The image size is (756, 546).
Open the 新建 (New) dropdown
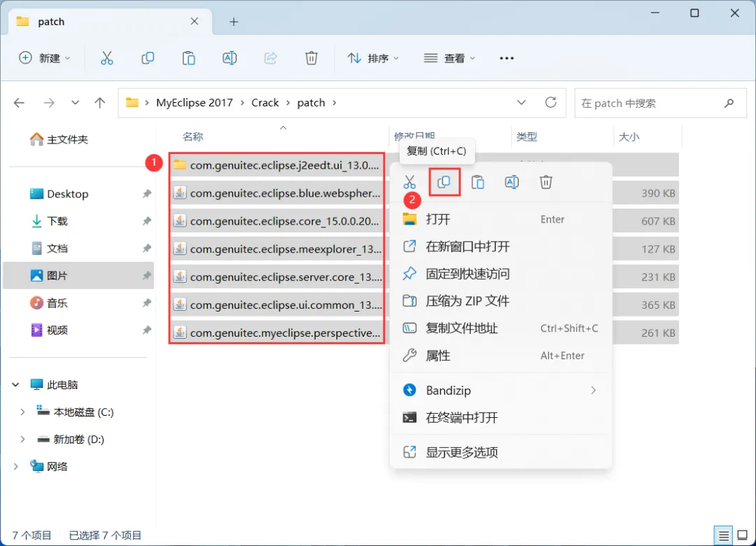coord(44,58)
